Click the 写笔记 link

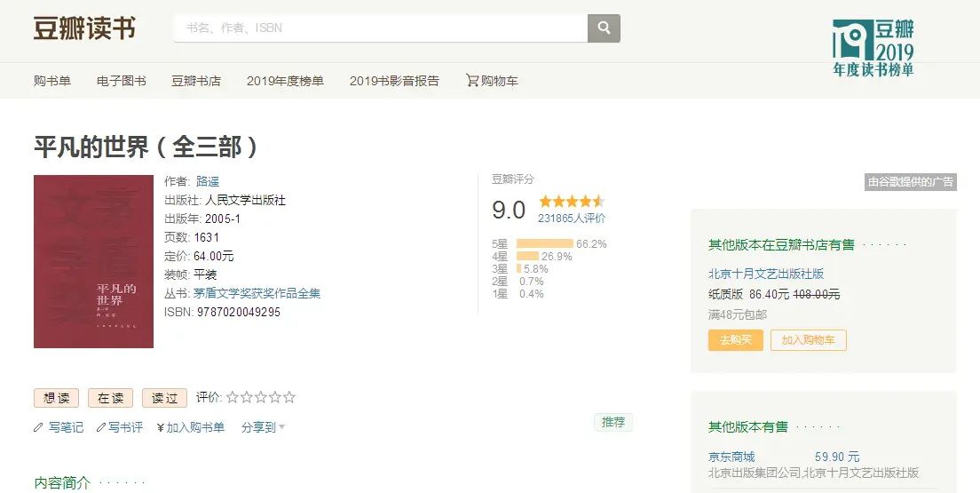pyautogui.click(x=66, y=427)
